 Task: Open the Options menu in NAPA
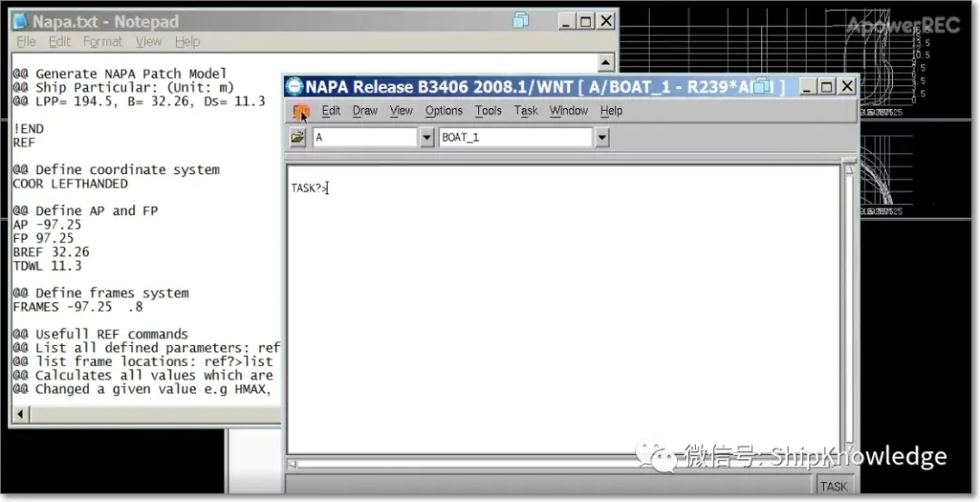point(444,111)
